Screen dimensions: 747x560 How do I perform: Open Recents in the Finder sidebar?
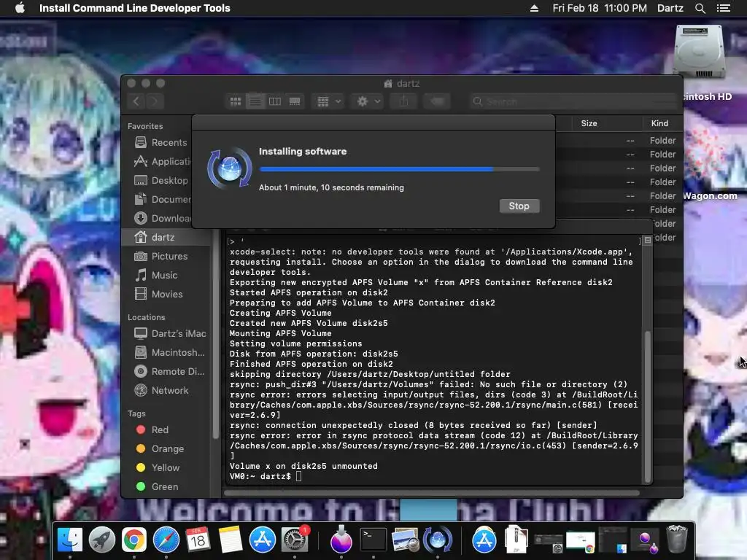coord(162,142)
